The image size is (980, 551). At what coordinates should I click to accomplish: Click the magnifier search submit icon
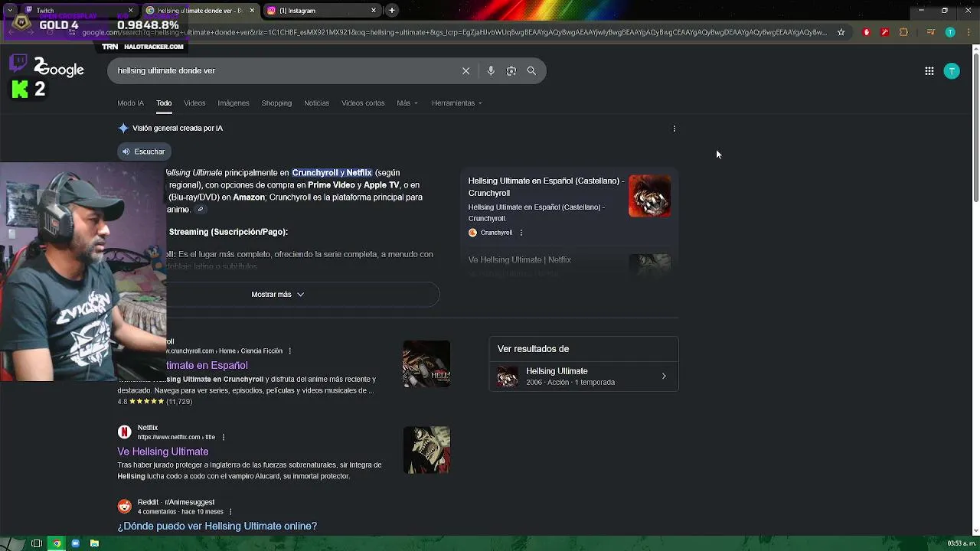click(531, 70)
